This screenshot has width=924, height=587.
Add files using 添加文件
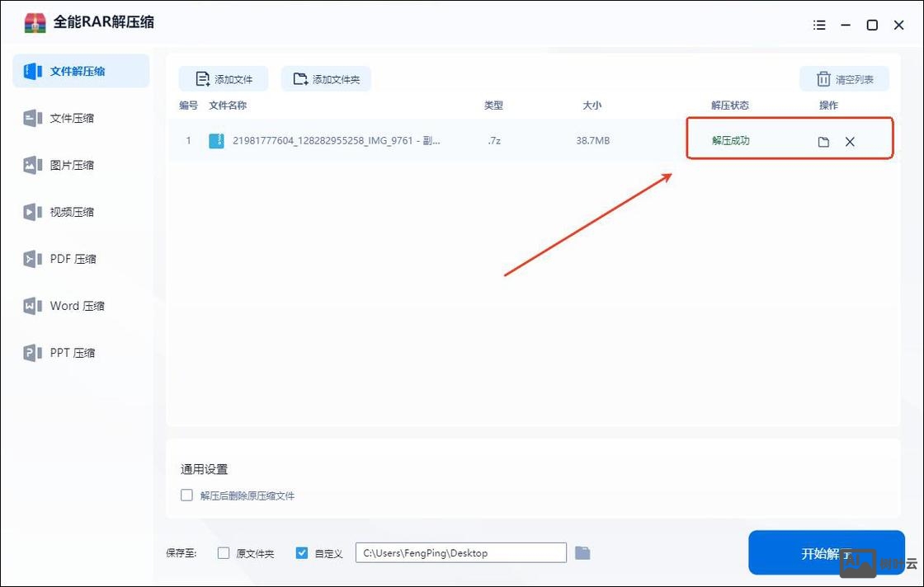[223, 78]
